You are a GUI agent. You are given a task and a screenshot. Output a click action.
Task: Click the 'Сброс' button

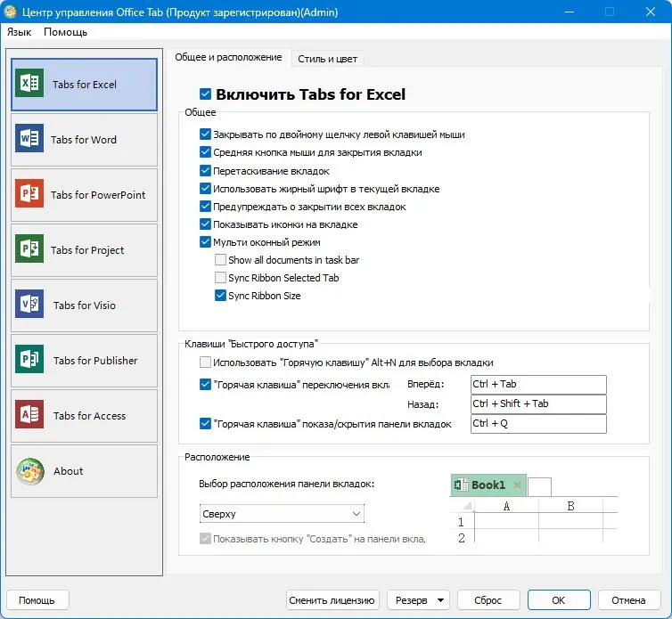coord(488,600)
